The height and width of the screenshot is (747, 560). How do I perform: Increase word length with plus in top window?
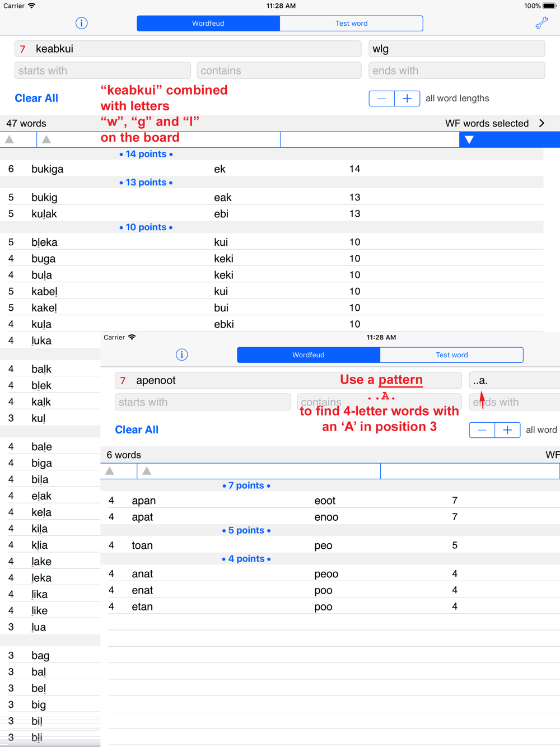tap(407, 99)
